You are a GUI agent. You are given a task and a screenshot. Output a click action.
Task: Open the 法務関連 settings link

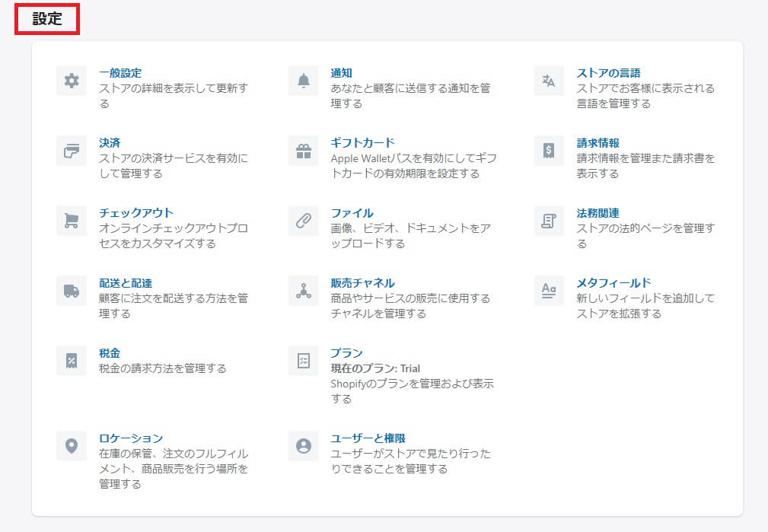coord(598,213)
